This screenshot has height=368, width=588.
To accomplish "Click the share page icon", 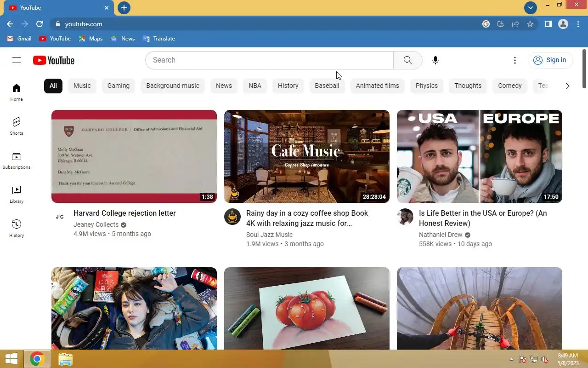I will click(515, 24).
